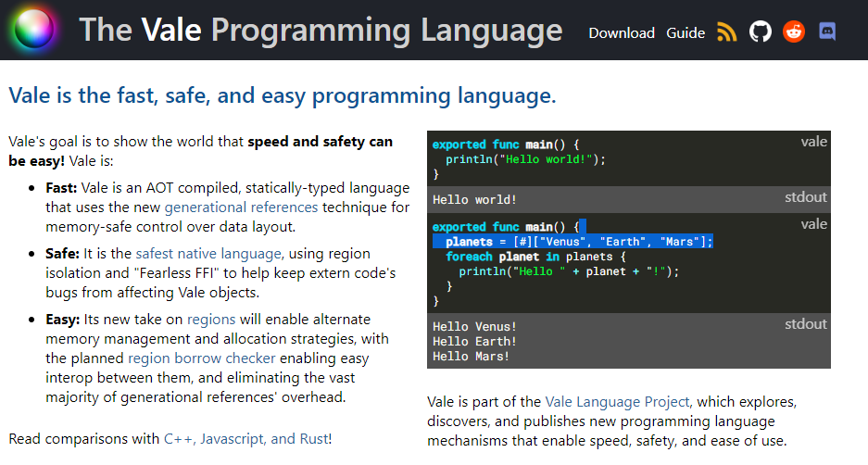Click println("Hello " + planet + "!") line
This screenshot has height=465, width=868.
[569, 271]
